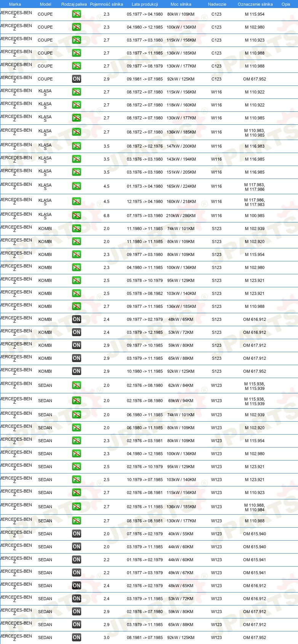Click petrol icon in SEDAN 74kW / 101KM row
Viewport: 298px width, 644px height.
77,415
